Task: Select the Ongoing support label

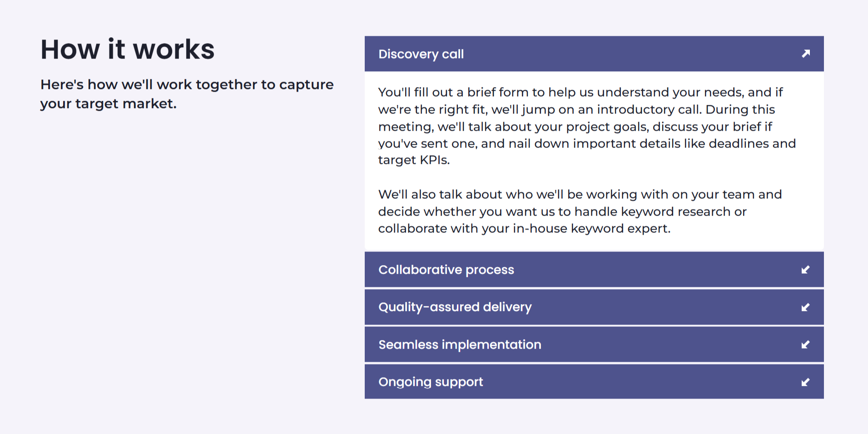Action: [x=431, y=382]
